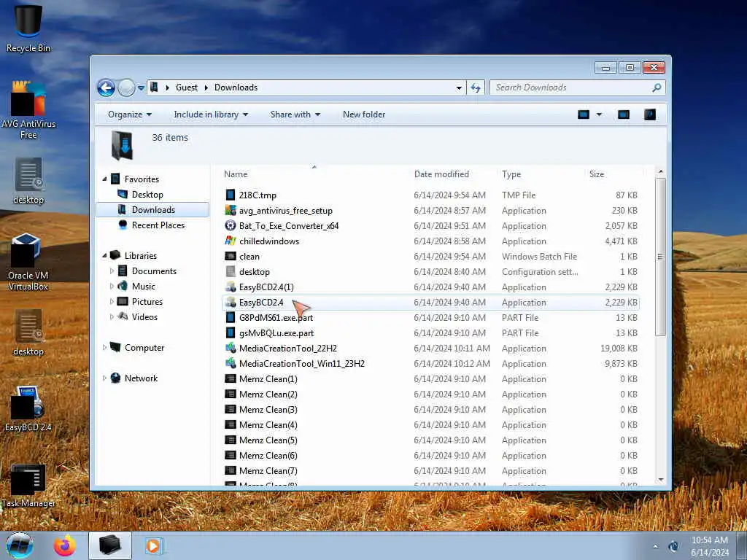Select Recent Places in Favorites
Viewport: 747px width, 560px height.
coord(158,225)
